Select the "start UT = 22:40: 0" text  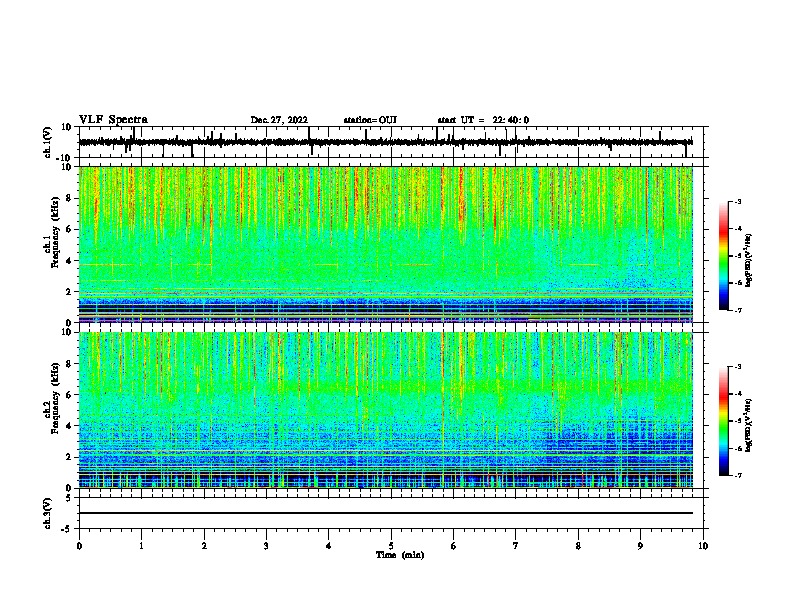[x=483, y=120]
